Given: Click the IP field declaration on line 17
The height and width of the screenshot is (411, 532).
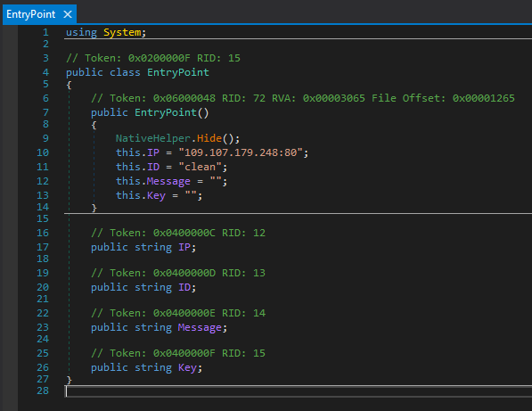Looking at the screenshot, I should (184, 247).
